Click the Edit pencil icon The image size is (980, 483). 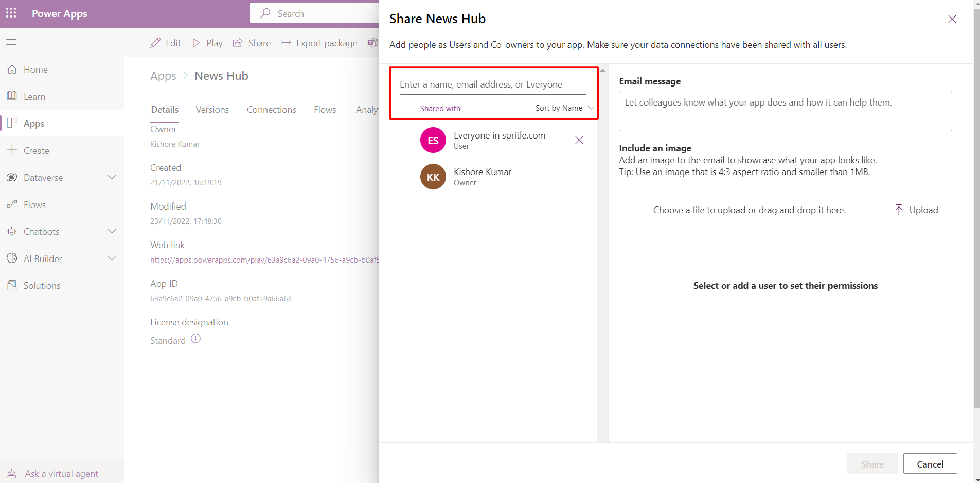pyautogui.click(x=155, y=43)
